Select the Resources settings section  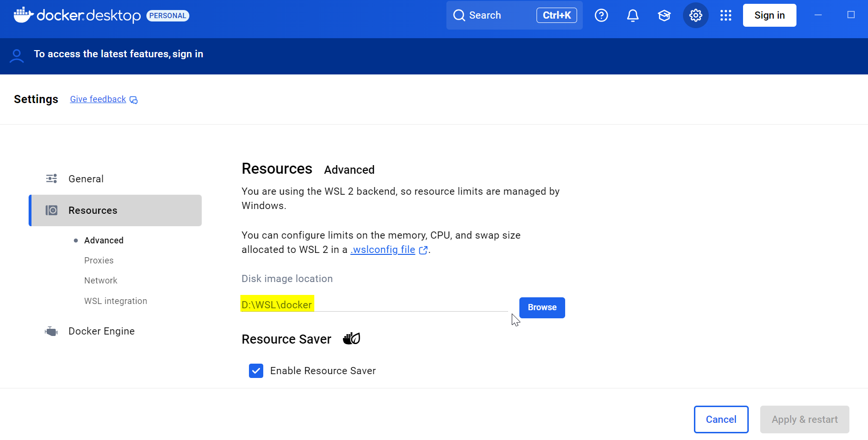coord(115,210)
